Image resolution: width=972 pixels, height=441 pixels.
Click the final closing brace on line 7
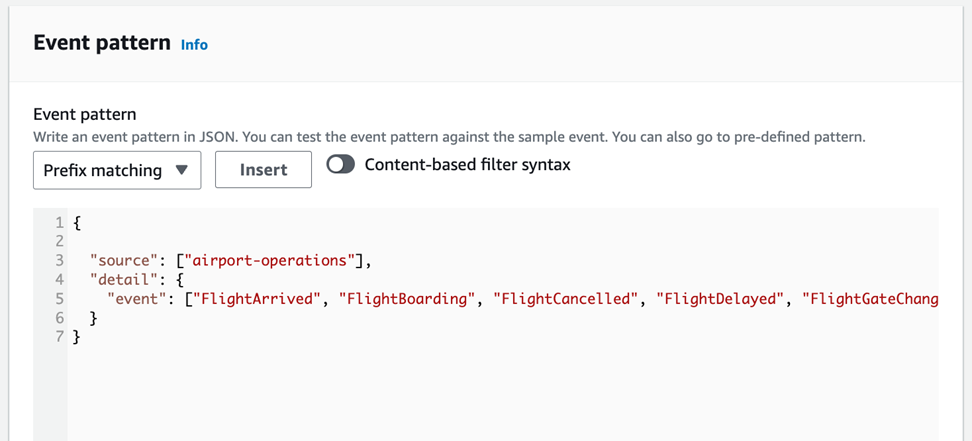point(78,337)
